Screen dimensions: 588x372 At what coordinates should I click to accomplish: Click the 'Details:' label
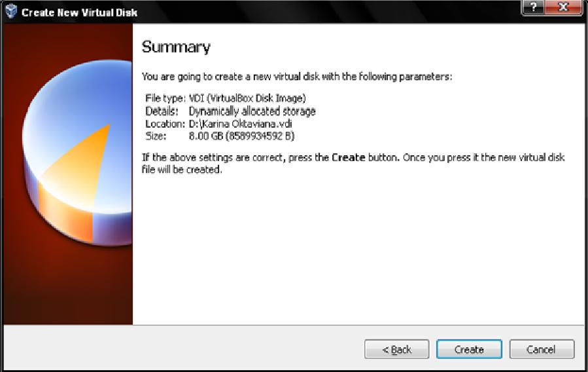162,111
